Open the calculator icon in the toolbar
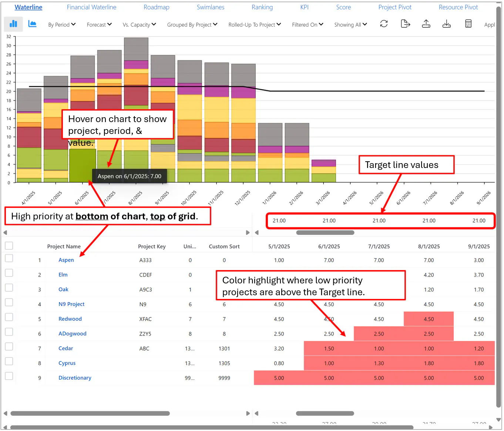Viewport: 504px width, 431px height. 468,24
